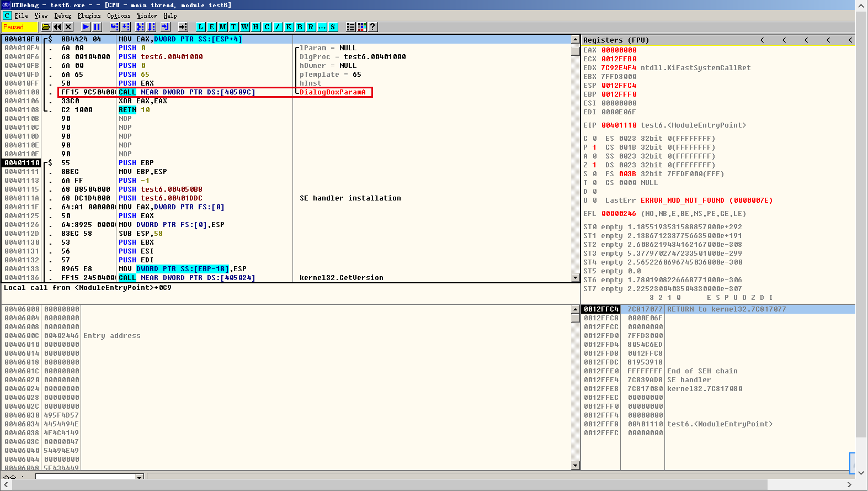Click the Execute till return icon
868x491 pixels.
[x=166, y=27]
